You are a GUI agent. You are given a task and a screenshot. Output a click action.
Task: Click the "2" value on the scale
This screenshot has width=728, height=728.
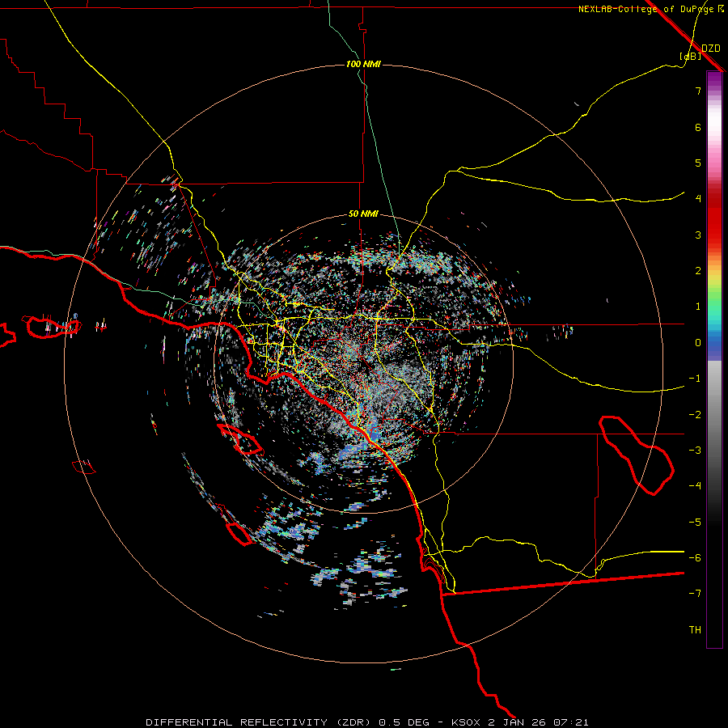coord(698,271)
